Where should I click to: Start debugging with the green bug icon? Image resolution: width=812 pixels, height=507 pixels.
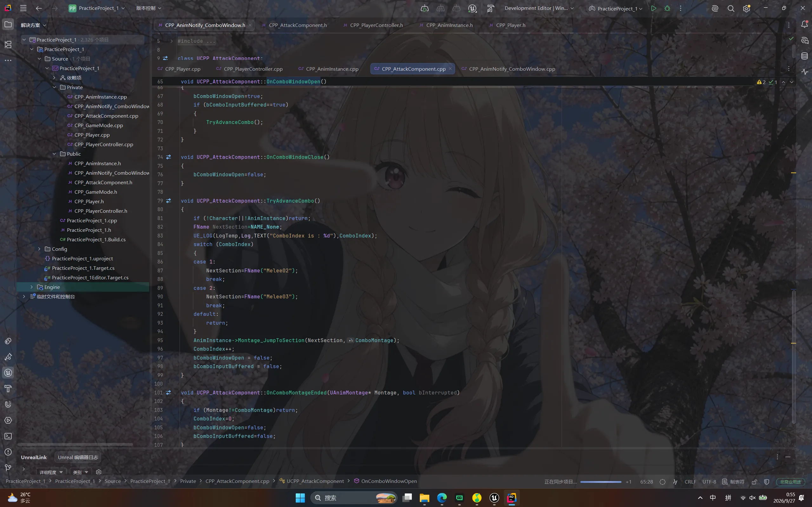click(x=667, y=8)
